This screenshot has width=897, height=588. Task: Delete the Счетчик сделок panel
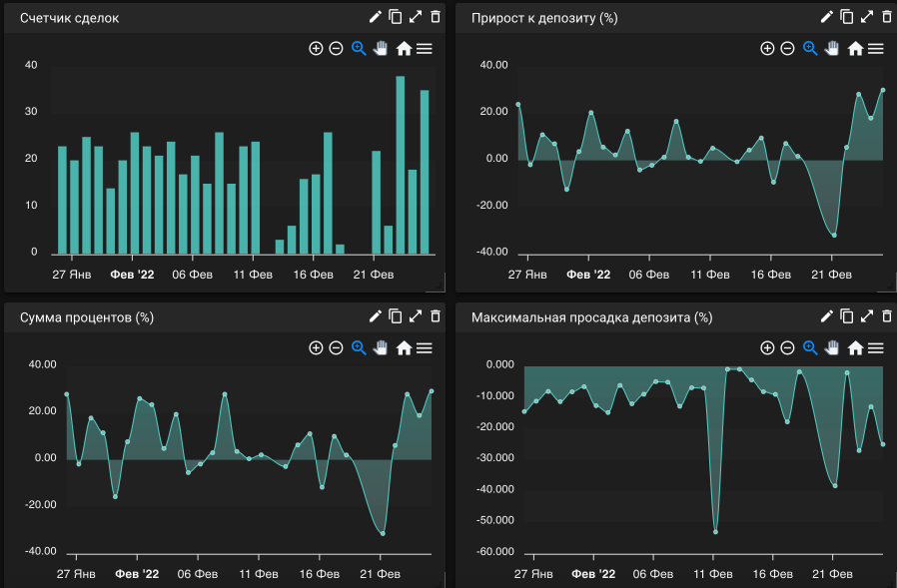[436, 17]
